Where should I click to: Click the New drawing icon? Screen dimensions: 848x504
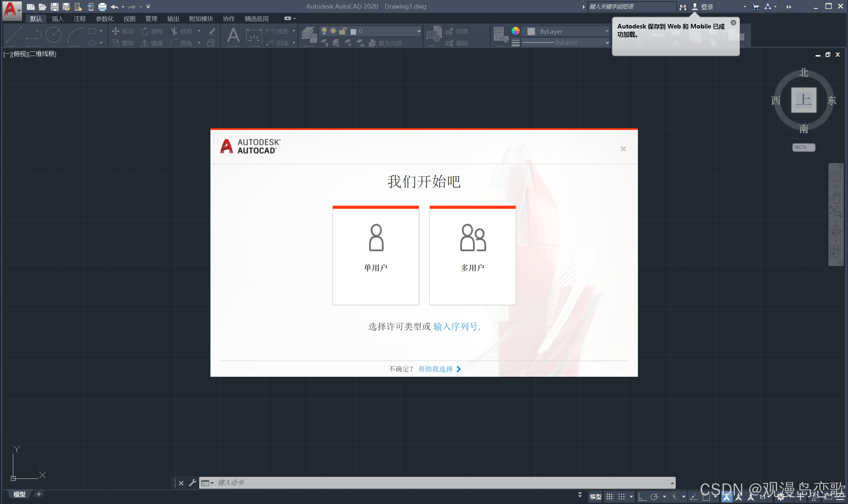point(30,6)
